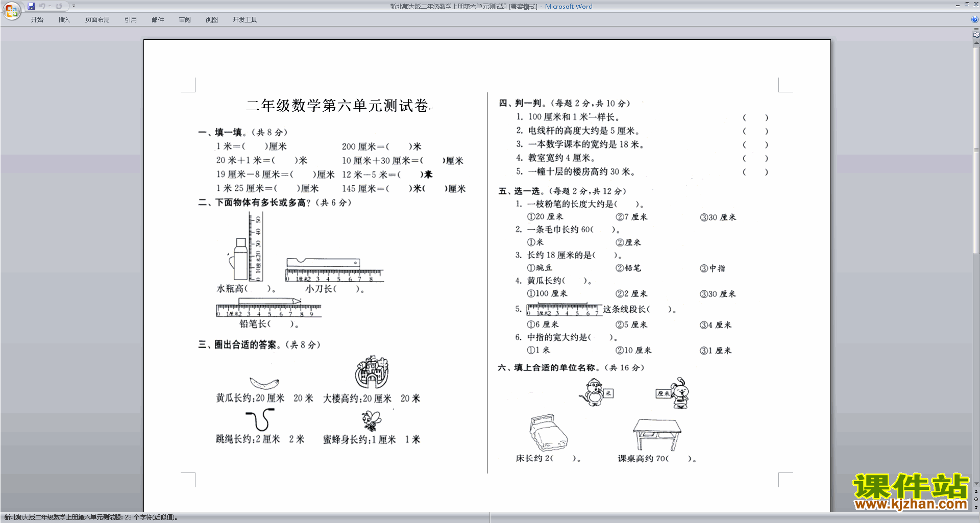
Task: Open the 页面布局 ribbon tab
Action: (97, 19)
